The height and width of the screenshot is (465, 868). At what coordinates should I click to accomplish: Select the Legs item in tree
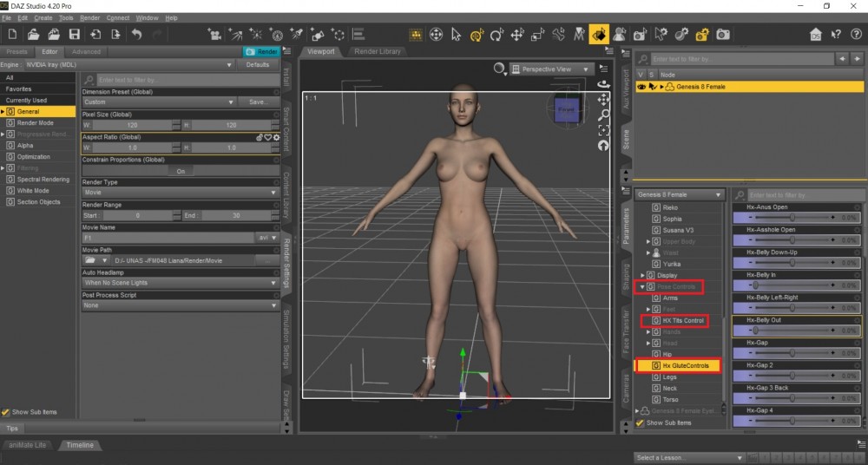click(x=670, y=377)
